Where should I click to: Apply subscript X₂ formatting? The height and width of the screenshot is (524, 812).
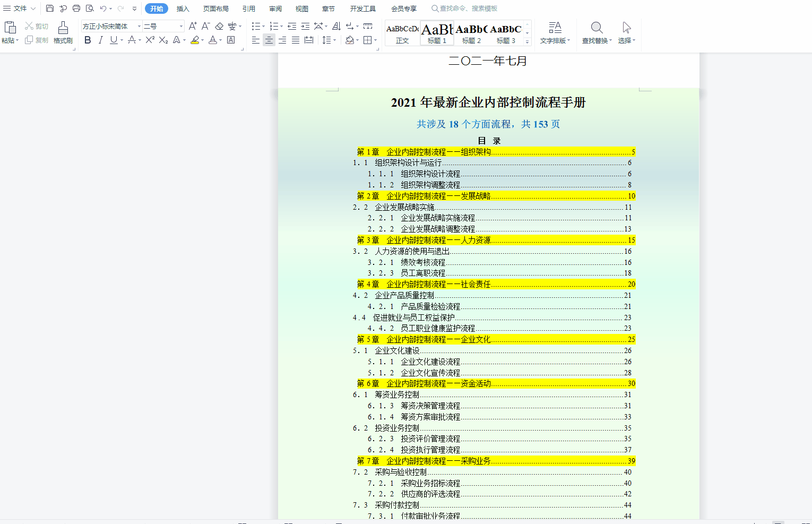click(163, 39)
